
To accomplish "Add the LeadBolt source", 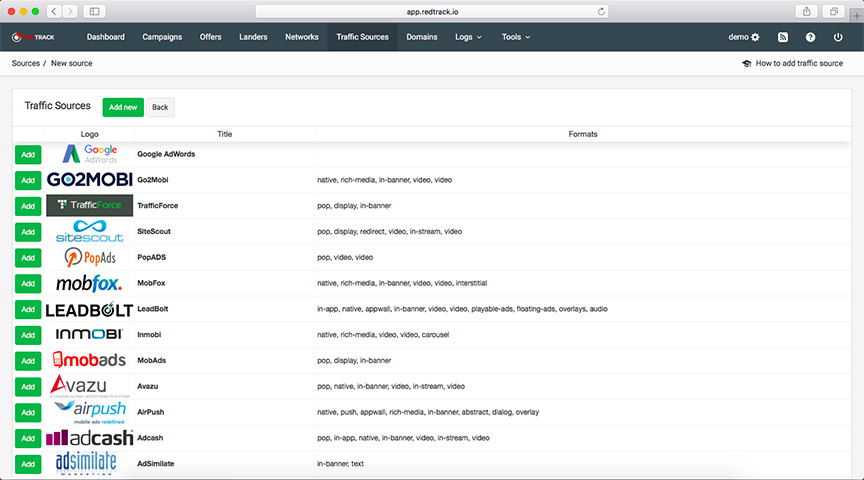I will pos(28,310).
